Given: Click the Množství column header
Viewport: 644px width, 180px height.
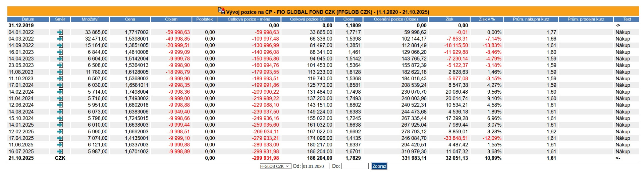Looking at the screenshot, I should click(90, 19).
